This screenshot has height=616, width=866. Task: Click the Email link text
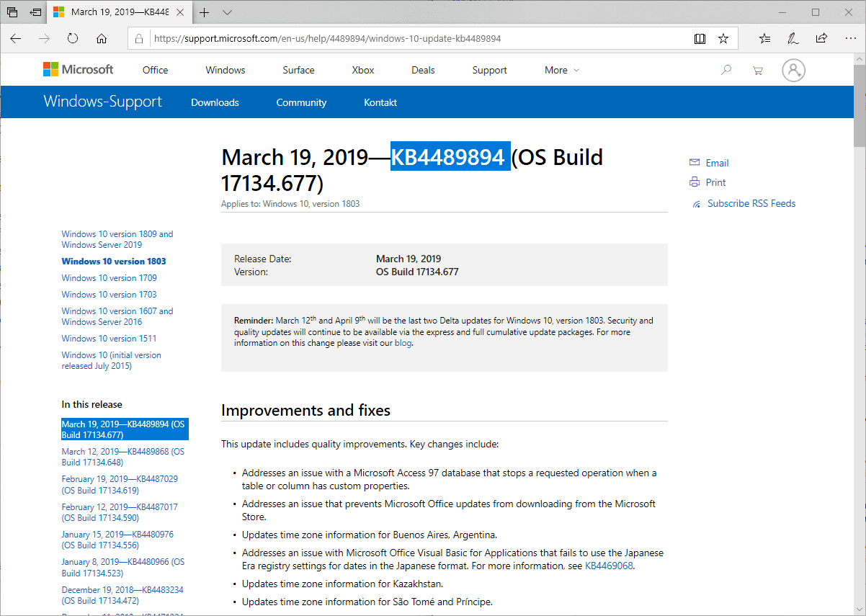pos(717,163)
